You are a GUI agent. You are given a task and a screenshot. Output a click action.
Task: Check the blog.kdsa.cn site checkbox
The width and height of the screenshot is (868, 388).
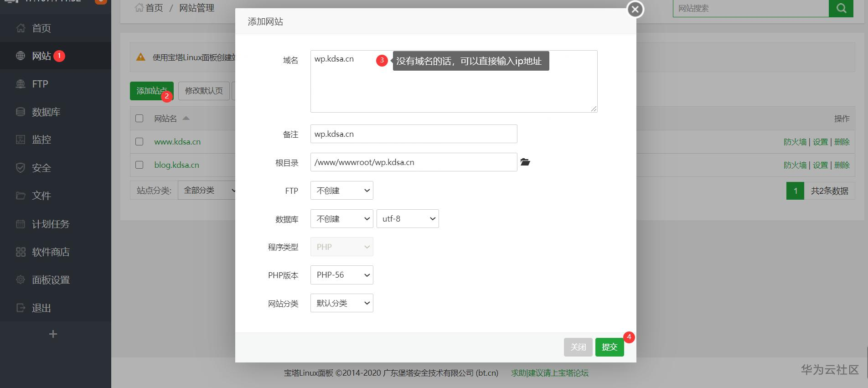pos(139,165)
